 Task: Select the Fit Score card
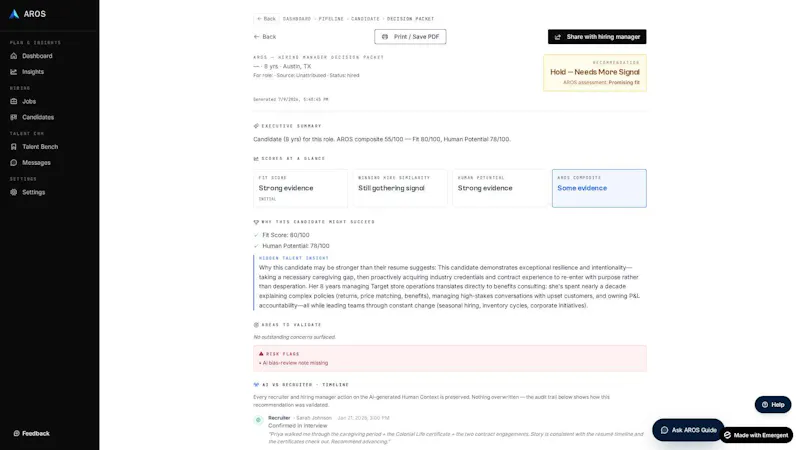(301, 188)
